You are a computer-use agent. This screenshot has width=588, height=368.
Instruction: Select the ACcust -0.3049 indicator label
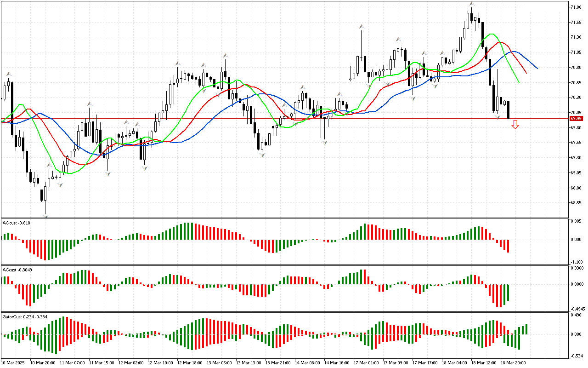click(17, 270)
